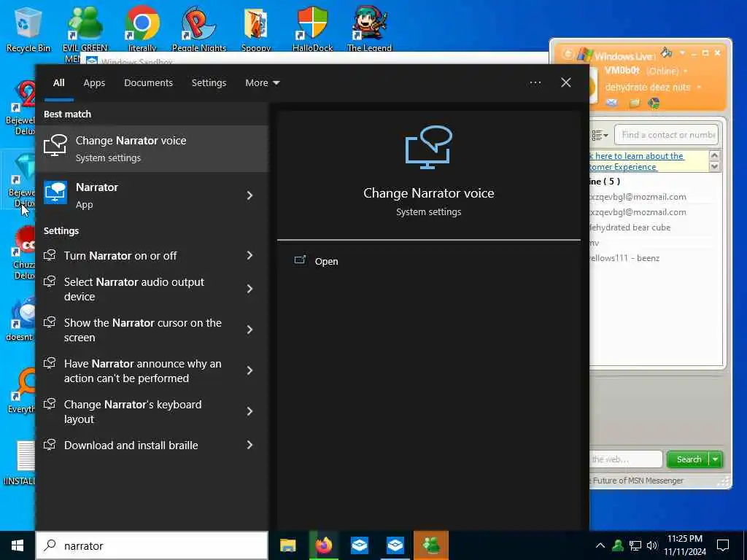
Task: Expand 'Change Narrator's keyboard layout' arrow
Action: 249,411
